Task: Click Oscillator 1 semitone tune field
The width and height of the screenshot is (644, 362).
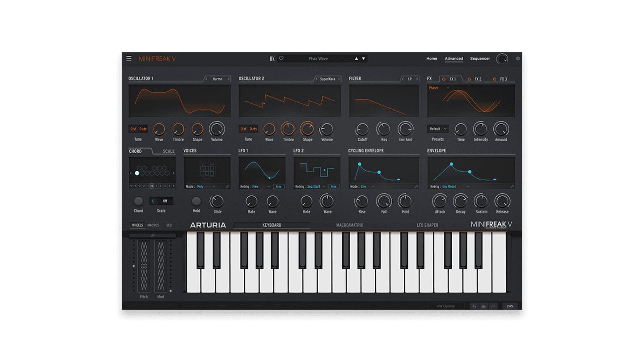Action: tap(133, 129)
